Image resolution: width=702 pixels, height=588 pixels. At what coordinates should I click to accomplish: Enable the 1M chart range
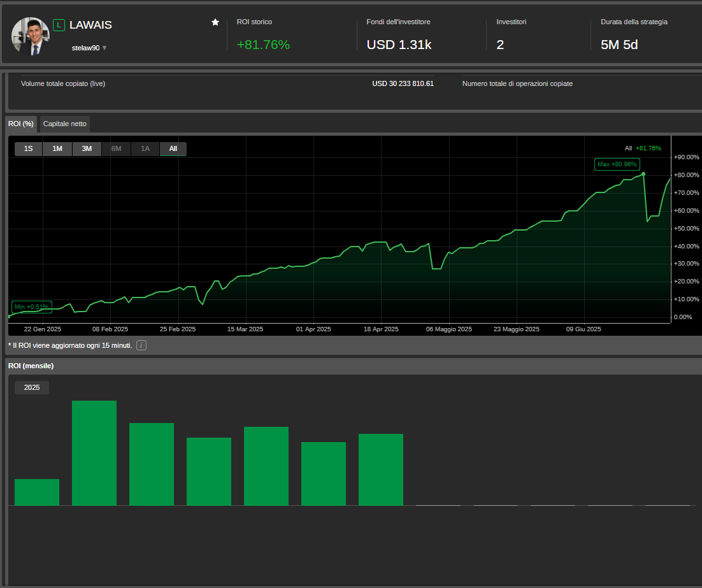tap(57, 148)
